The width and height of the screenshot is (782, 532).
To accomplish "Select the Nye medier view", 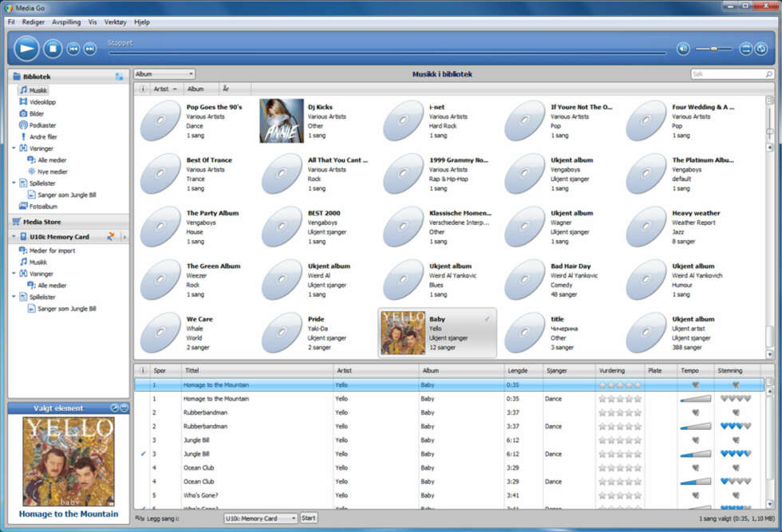I will pos(47,171).
